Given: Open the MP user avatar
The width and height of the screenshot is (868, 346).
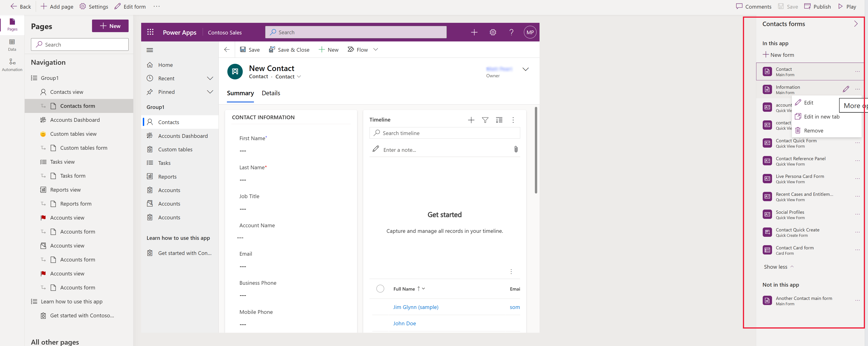Looking at the screenshot, I should pos(530,32).
